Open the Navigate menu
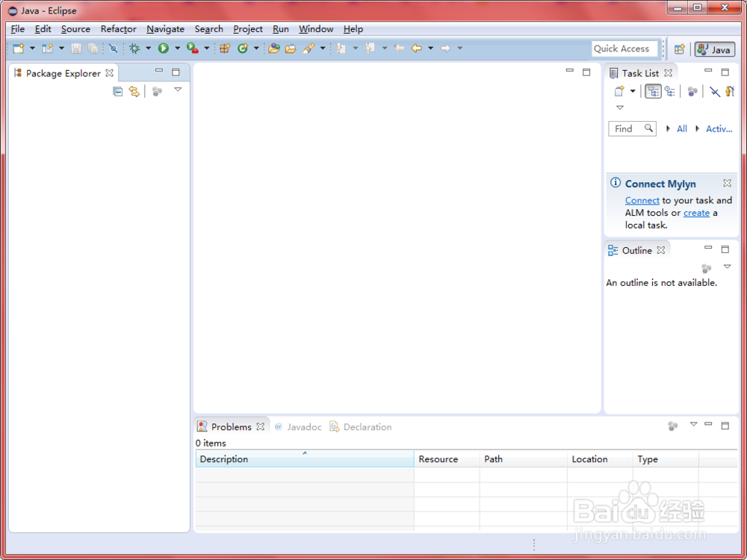Screen dimensions: 747x560 165,29
